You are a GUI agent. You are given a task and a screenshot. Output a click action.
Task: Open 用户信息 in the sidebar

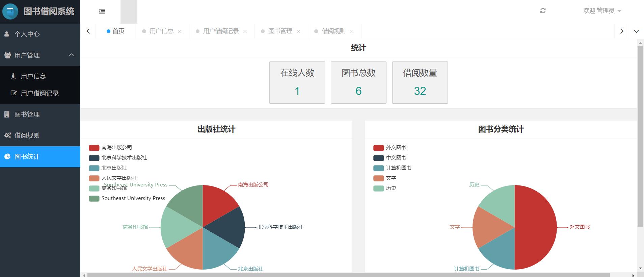click(x=40, y=76)
